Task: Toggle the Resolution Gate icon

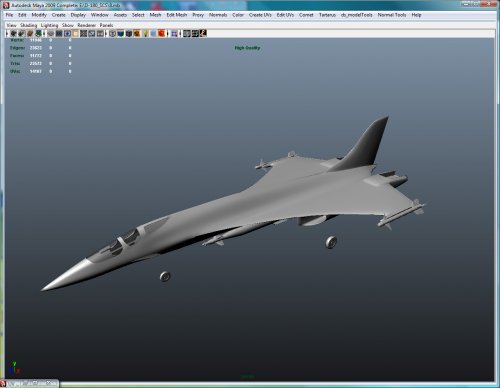Action: pos(67,33)
